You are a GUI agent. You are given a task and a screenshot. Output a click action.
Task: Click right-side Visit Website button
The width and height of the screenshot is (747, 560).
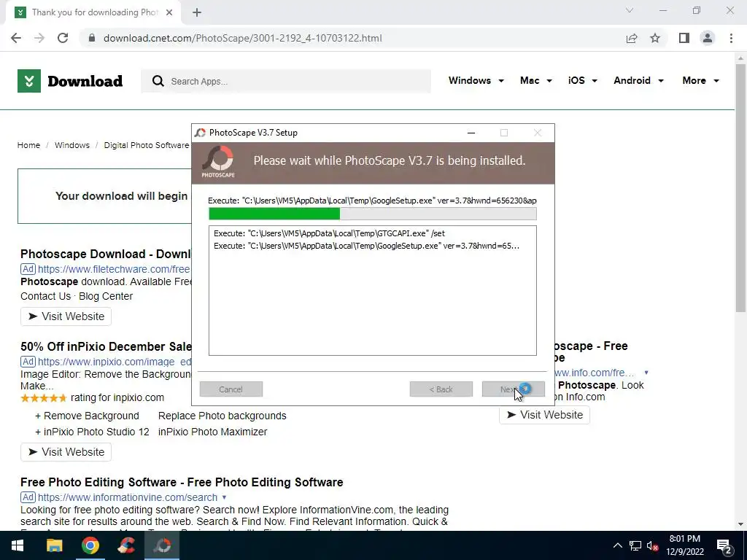tap(544, 415)
